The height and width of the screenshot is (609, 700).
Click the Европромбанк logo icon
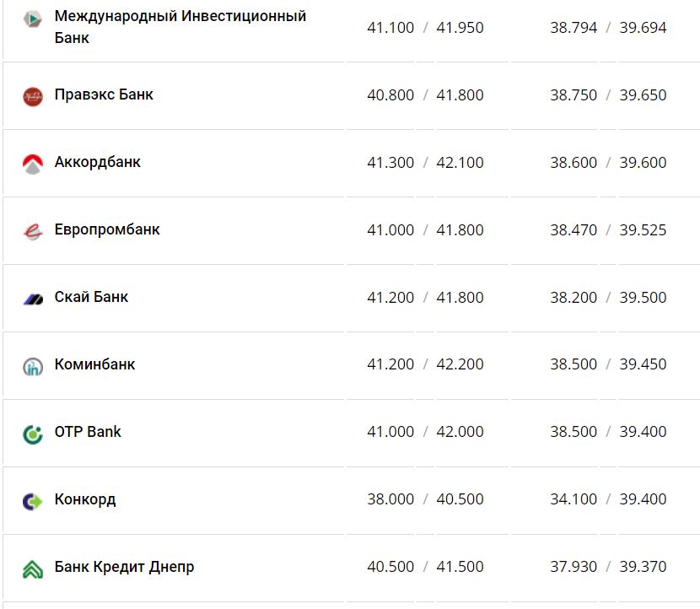(x=33, y=230)
